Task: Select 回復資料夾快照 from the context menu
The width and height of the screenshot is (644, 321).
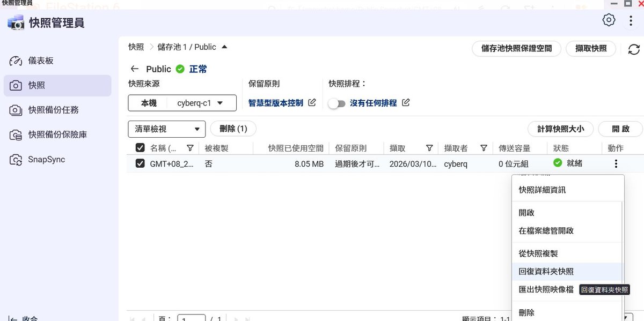Action: point(546,272)
